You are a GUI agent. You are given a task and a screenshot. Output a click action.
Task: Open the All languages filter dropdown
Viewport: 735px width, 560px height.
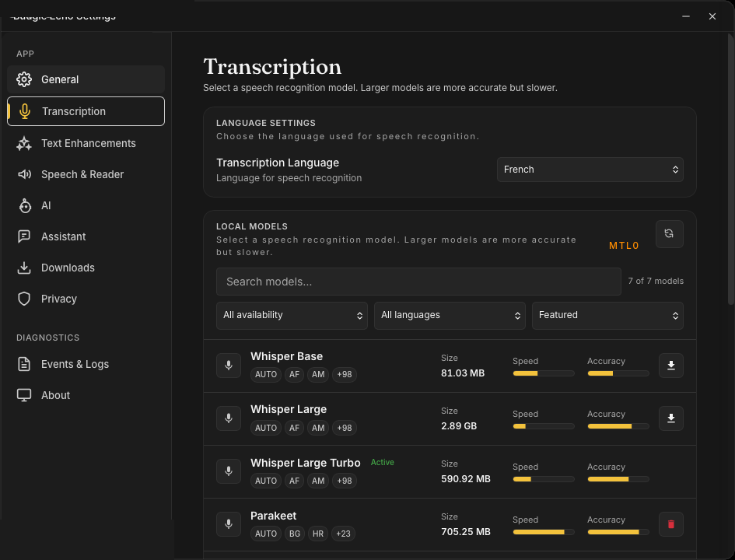coord(450,315)
